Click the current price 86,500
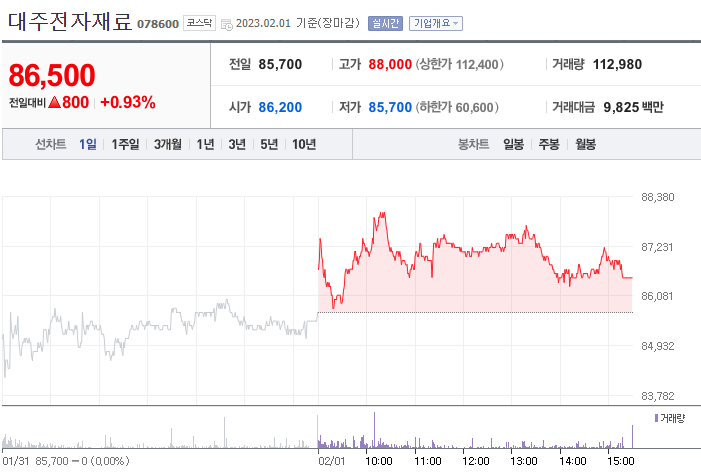 [52, 75]
